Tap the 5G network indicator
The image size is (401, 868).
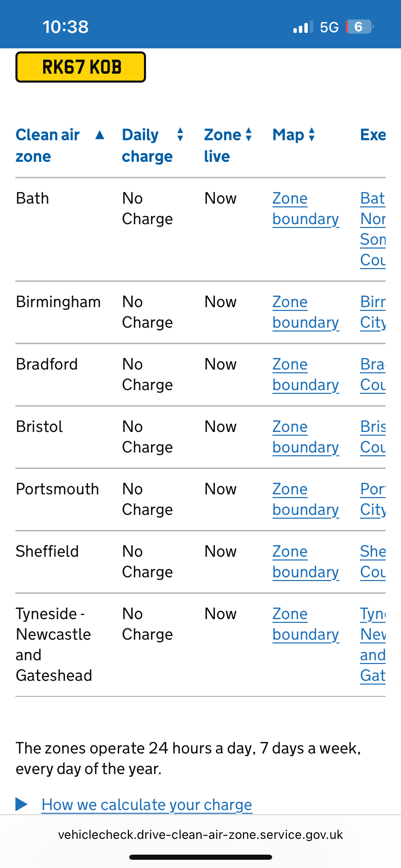(x=329, y=27)
